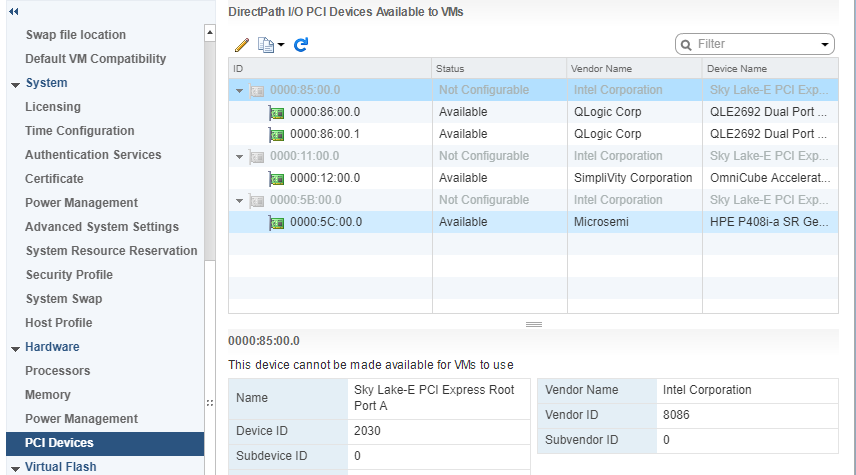Image resolution: width=856 pixels, height=475 pixels.
Task: Click the Virtual Flash heading
Action: [x=61, y=467]
